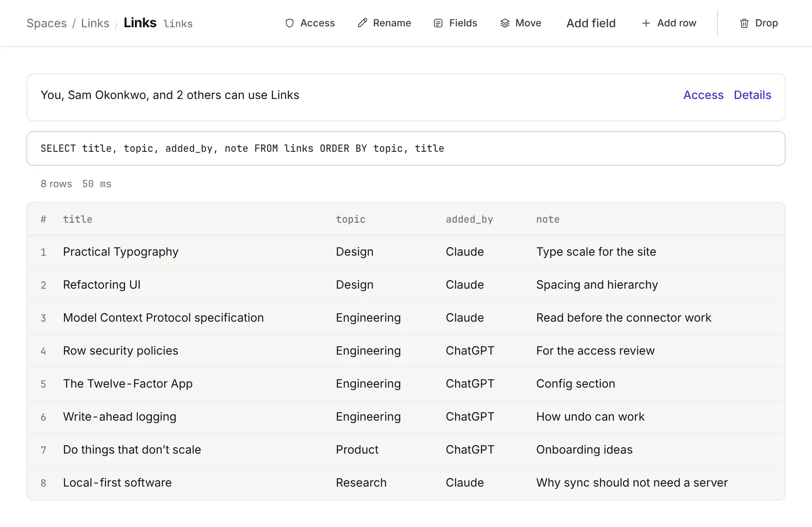Click the Spacing and hierarchy note
This screenshot has height=527, width=812.
(x=597, y=285)
